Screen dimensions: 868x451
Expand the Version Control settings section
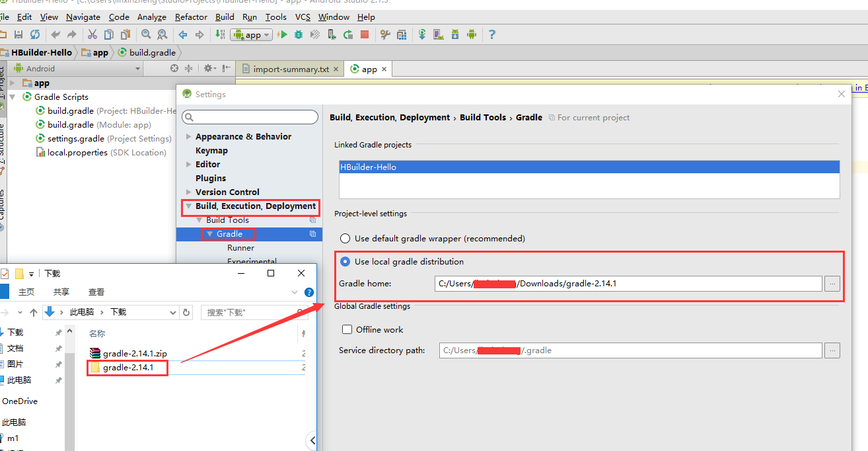[189, 192]
